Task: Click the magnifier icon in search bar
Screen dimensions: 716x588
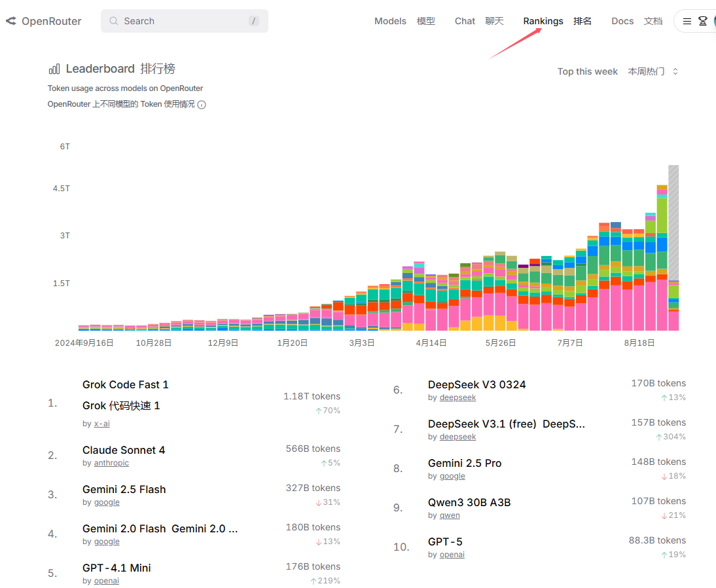Action: pyautogui.click(x=114, y=21)
